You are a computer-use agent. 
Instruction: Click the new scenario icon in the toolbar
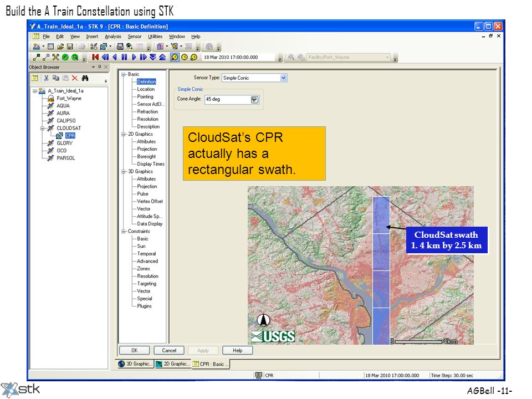[37, 47]
